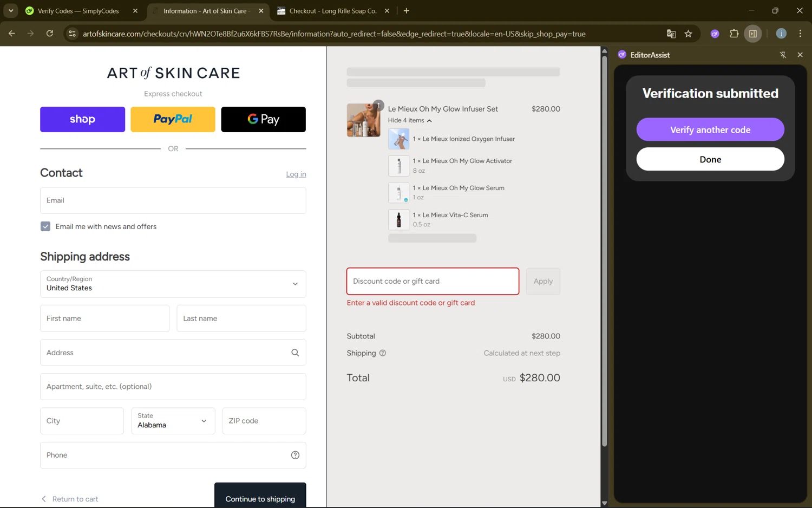The image size is (812, 508).
Task: Click the Done button in EditorAssist
Action: 710,159
